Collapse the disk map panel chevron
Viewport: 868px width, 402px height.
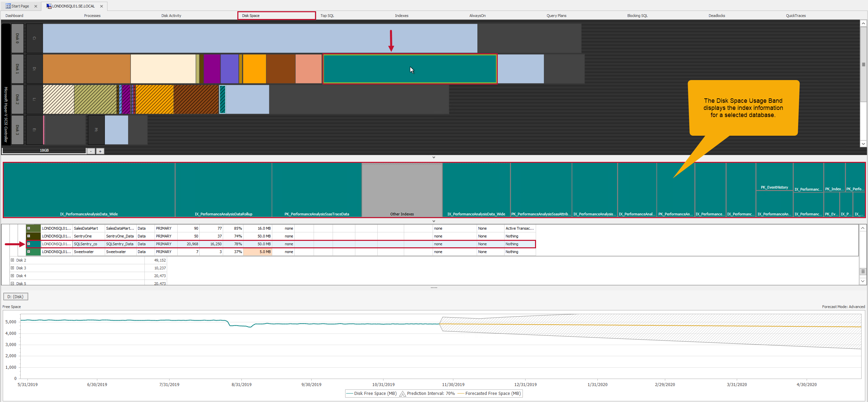point(434,157)
